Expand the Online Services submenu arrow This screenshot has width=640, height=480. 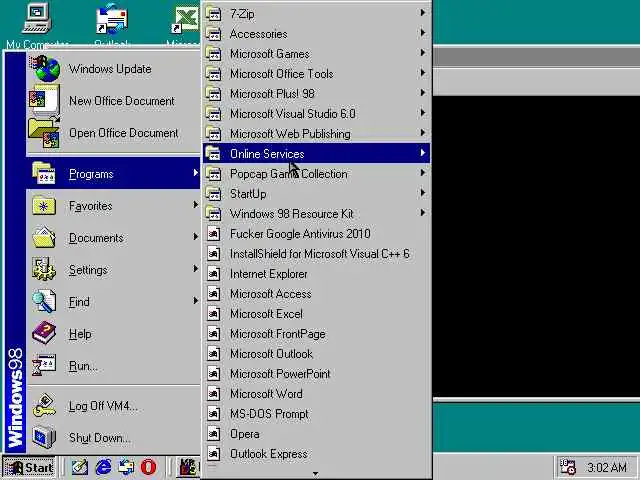(x=423, y=153)
